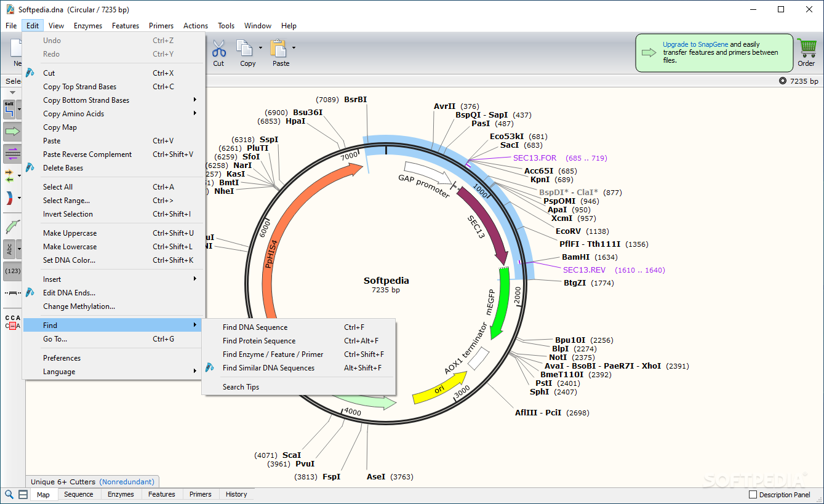Screen dimensions: 824x504
Task: Click the Copy toolbar icon
Action: tap(246, 49)
